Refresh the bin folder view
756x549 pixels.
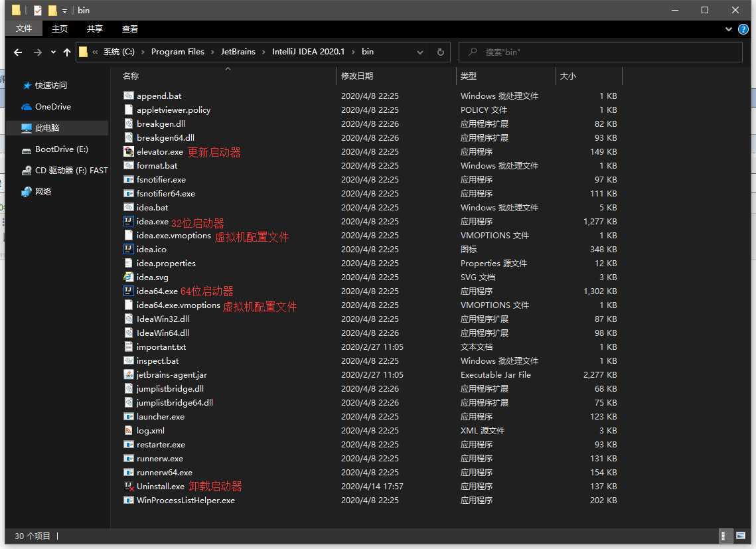coord(440,52)
